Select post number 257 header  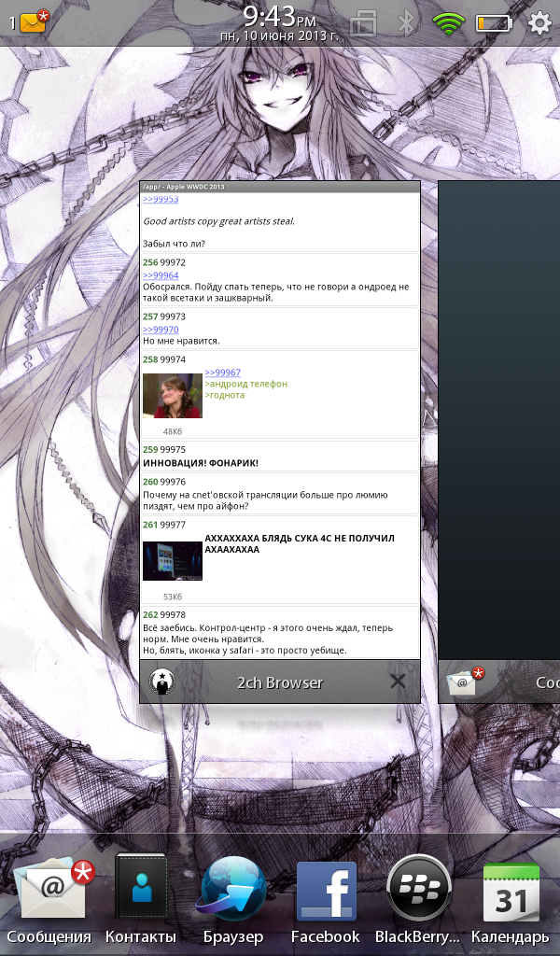[164, 316]
